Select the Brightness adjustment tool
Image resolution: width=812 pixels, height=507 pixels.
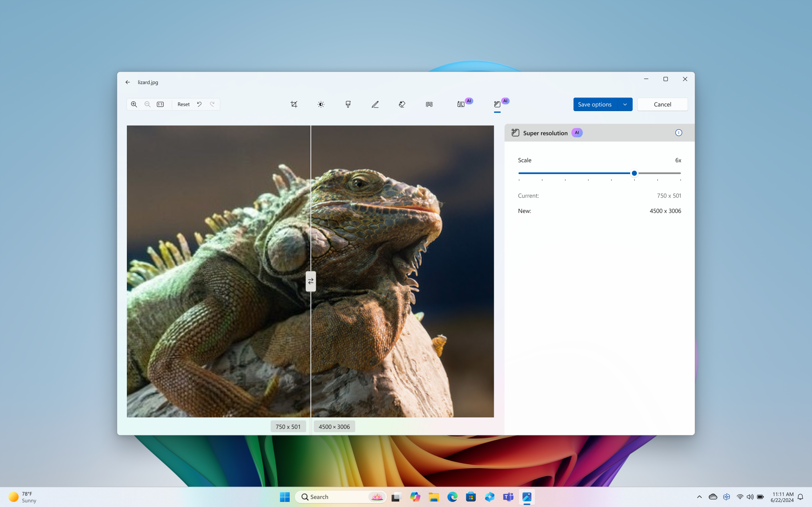320,104
